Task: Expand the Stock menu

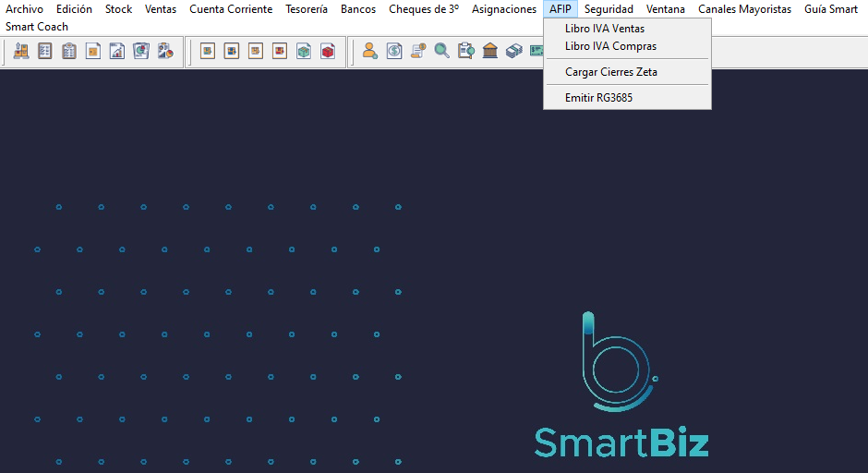Action: [x=118, y=9]
